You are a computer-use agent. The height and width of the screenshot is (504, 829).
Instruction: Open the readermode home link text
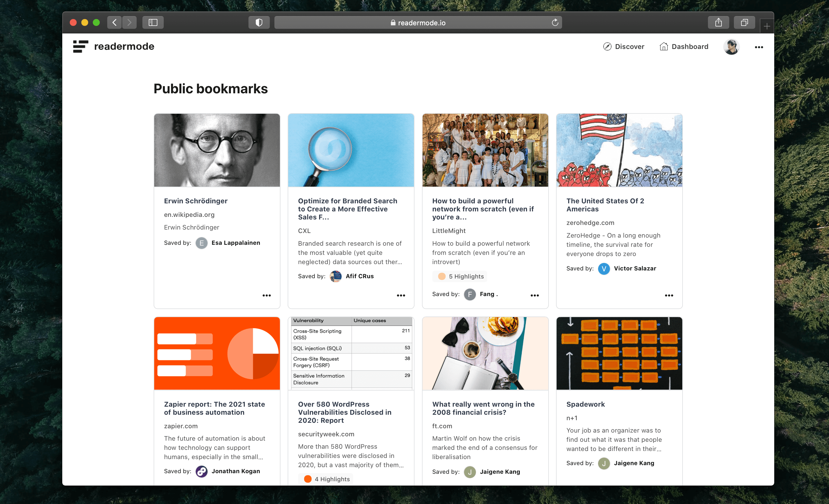click(x=124, y=46)
